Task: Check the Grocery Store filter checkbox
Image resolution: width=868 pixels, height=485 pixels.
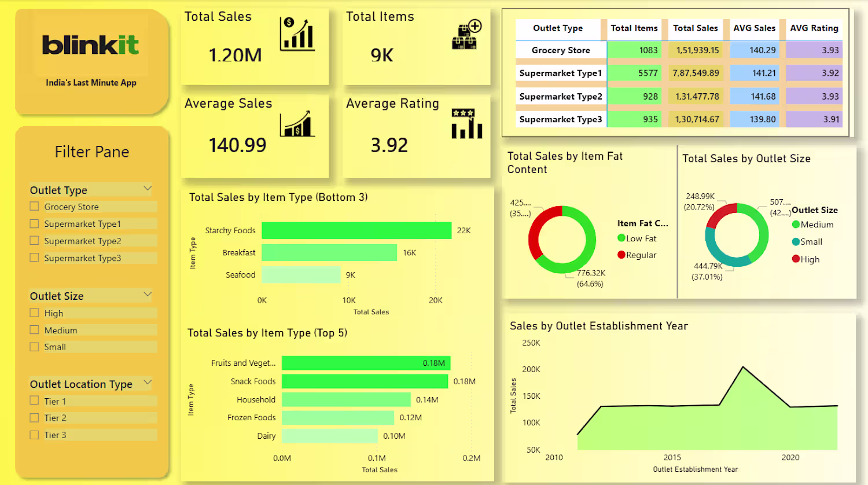Action: coord(34,207)
